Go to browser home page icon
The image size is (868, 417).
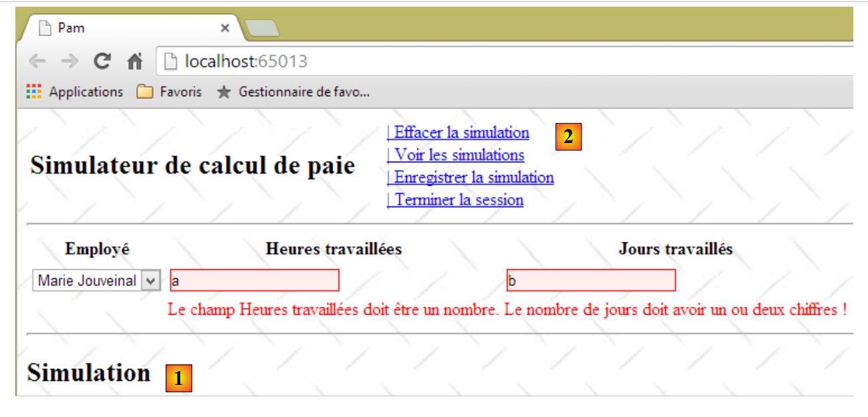click(x=135, y=62)
